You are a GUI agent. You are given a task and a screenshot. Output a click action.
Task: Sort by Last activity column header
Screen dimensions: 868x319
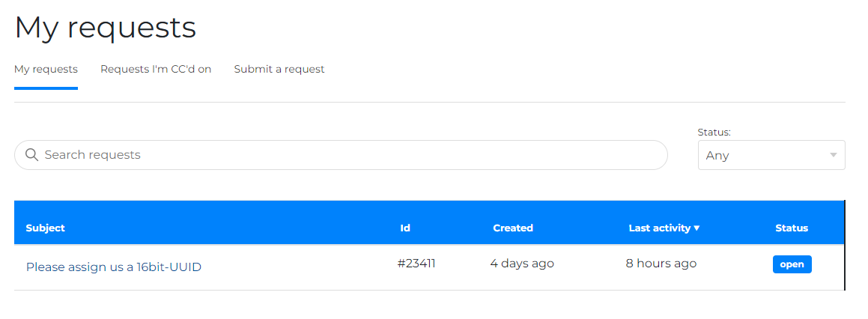(660, 228)
